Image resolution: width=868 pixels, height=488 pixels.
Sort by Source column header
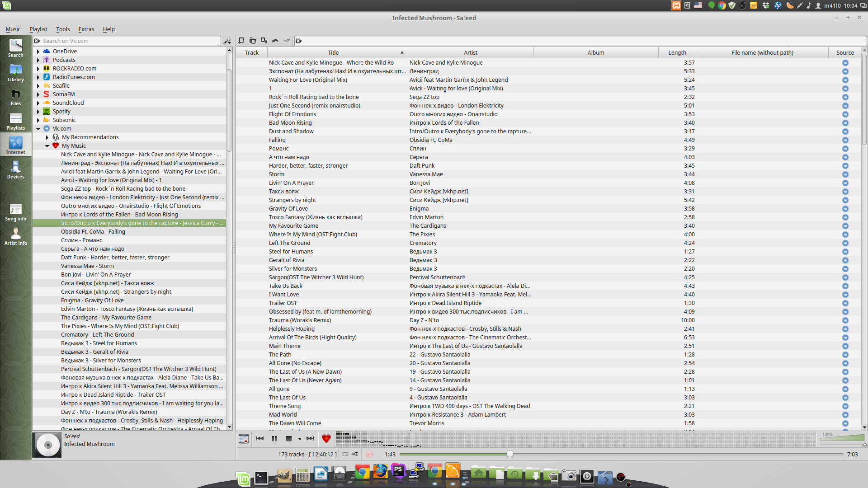[845, 53]
